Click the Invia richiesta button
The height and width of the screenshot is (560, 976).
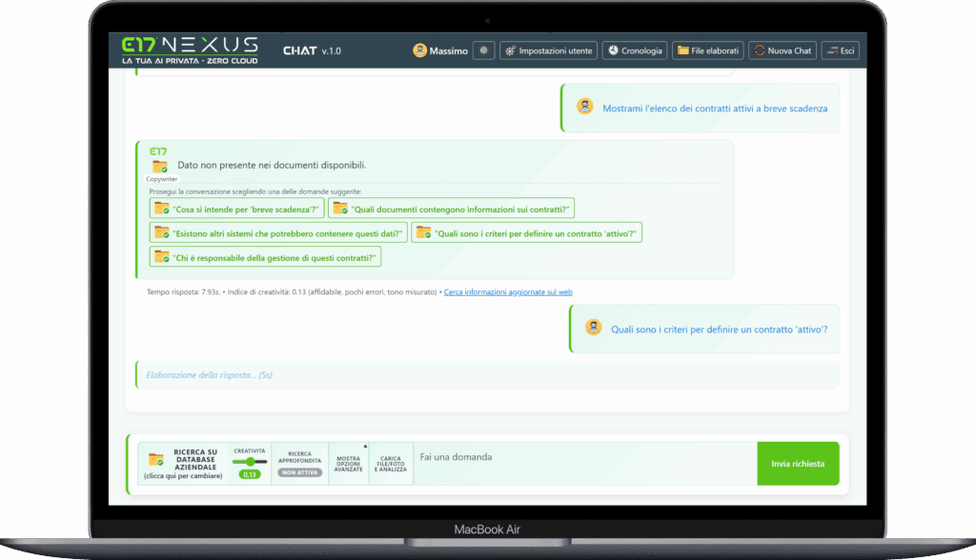point(798,463)
